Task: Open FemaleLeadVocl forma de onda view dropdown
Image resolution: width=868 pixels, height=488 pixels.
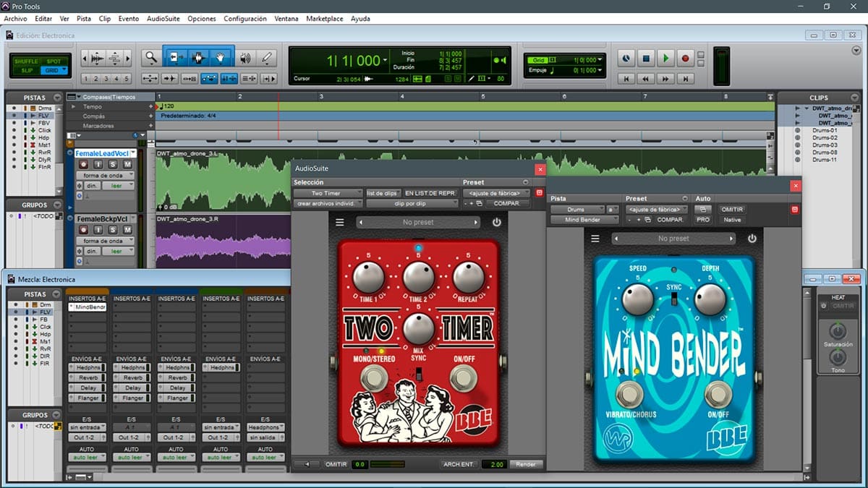Action: [x=105, y=176]
